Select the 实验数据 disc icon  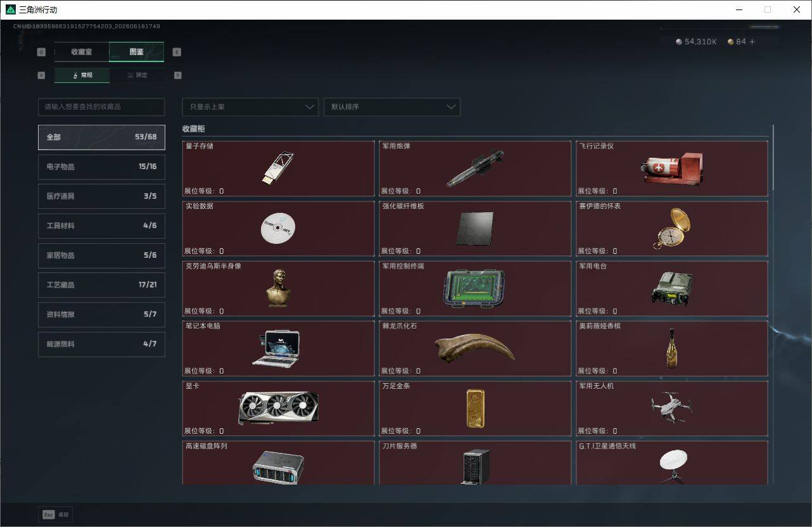pos(278,228)
